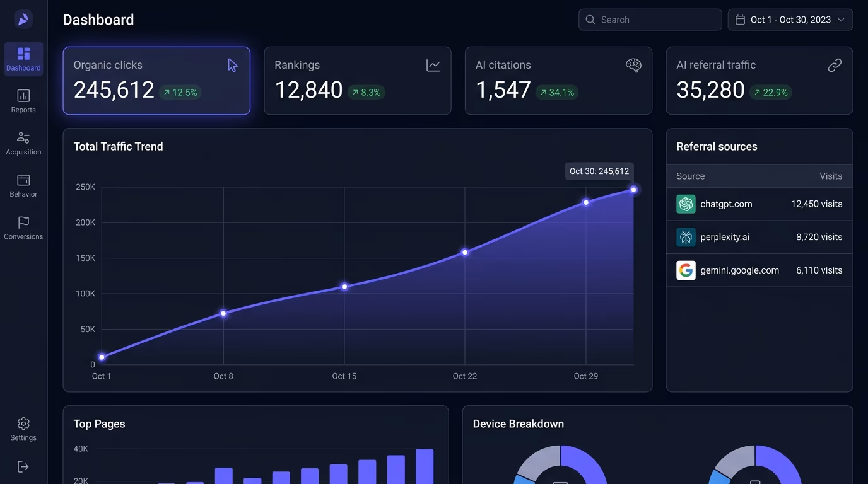Viewport: 868px width, 484px height.
Task: Open the gemini.google.com referral row
Action: (759, 270)
